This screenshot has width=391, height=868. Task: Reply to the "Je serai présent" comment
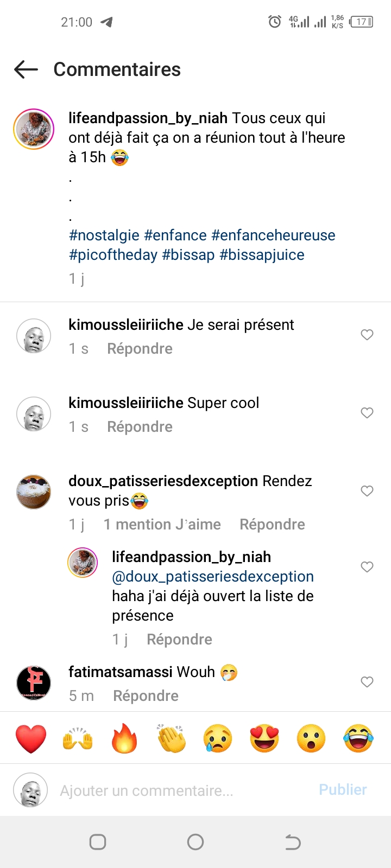[140, 349]
